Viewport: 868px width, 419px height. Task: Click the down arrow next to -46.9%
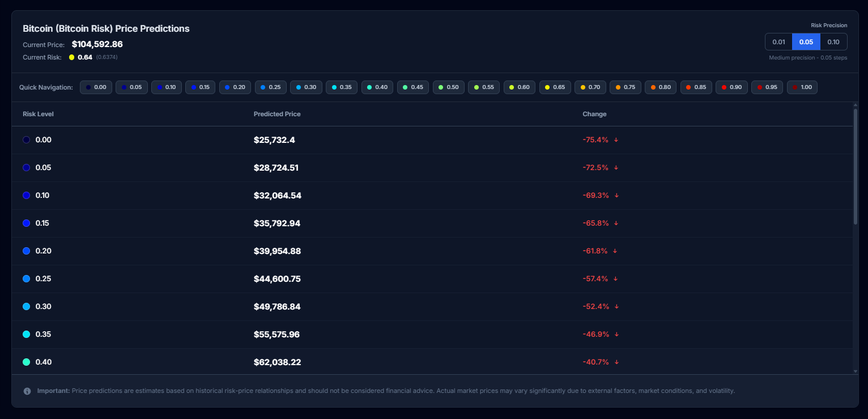(616, 335)
